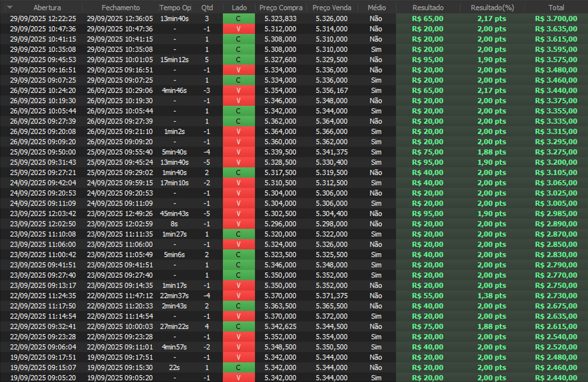Click the R$ 2.440,00 total cell
Image resolution: width=588 pixels, height=382 pixels.
(x=556, y=378)
